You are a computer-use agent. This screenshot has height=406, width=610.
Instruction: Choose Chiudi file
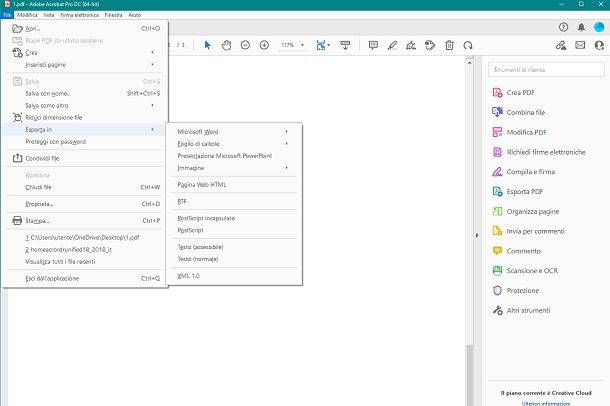pyautogui.click(x=84, y=187)
